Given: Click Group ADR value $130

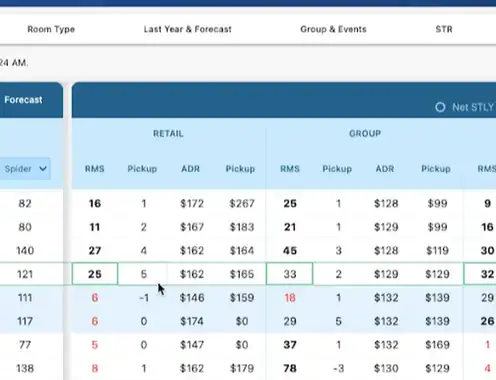Looking at the screenshot, I should [x=386, y=368].
